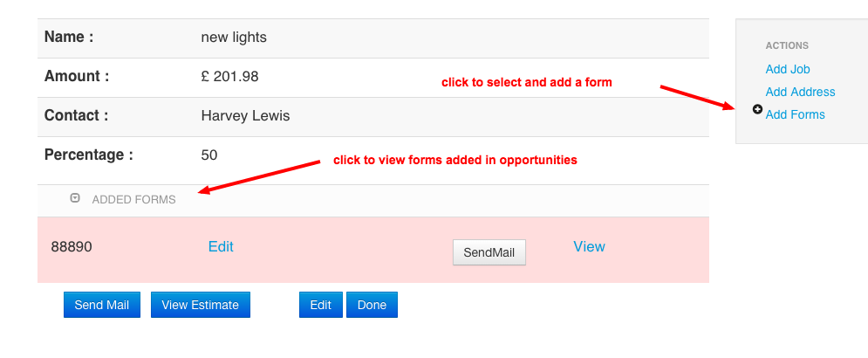Click the percentage value 50
Screen dimensions: 868x358
[209, 155]
